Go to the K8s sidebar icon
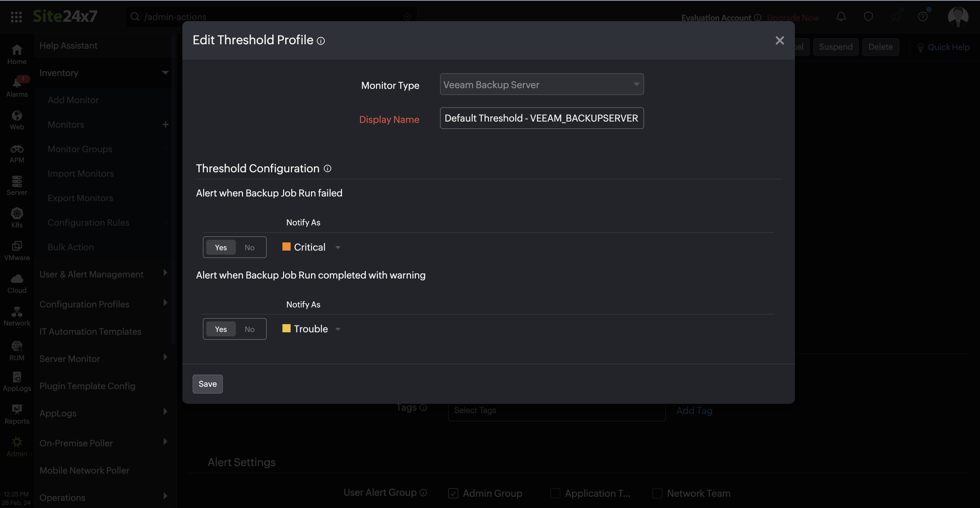The width and height of the screenshot is (980, 508). click(17, 214)
